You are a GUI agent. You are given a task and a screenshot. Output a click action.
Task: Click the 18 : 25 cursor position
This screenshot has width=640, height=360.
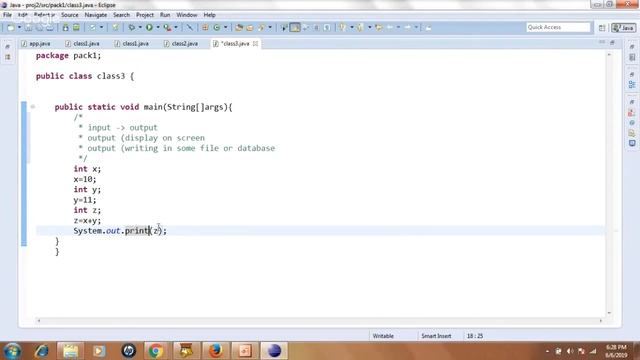[475, 336]
